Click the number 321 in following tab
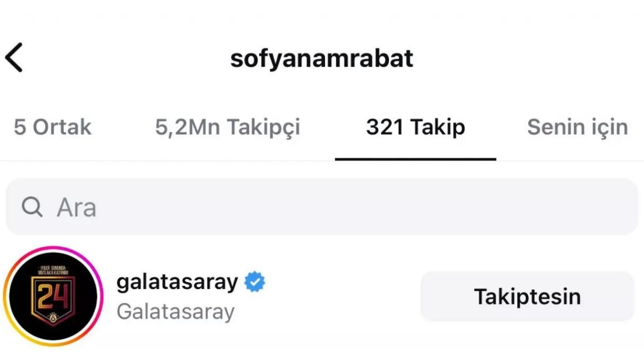 385,127
